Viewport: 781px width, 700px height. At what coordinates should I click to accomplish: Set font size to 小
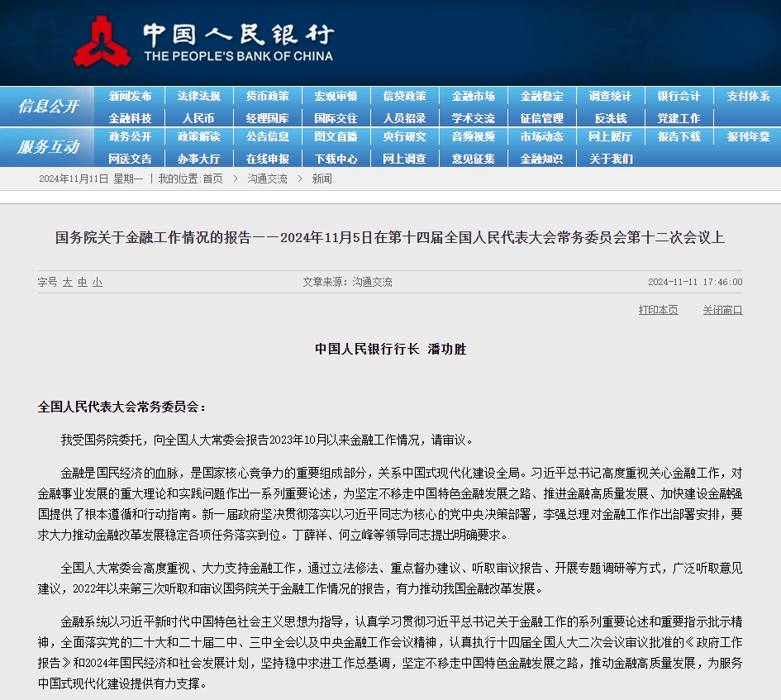pyautogui.click(x=97, y=282)
